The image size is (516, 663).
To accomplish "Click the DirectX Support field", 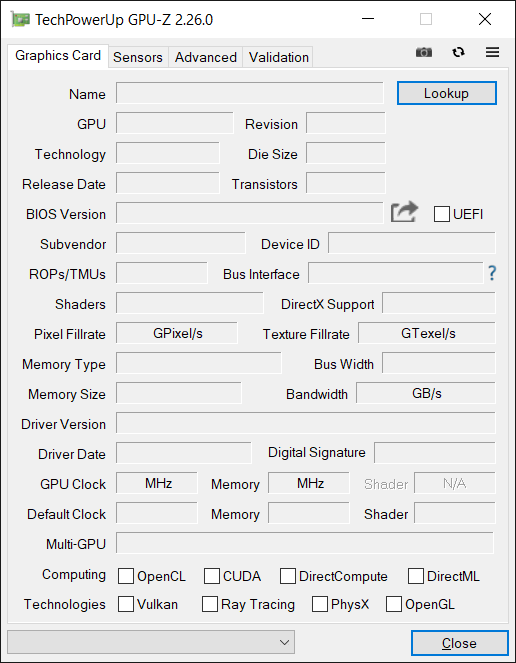I will tap(439, 303).
